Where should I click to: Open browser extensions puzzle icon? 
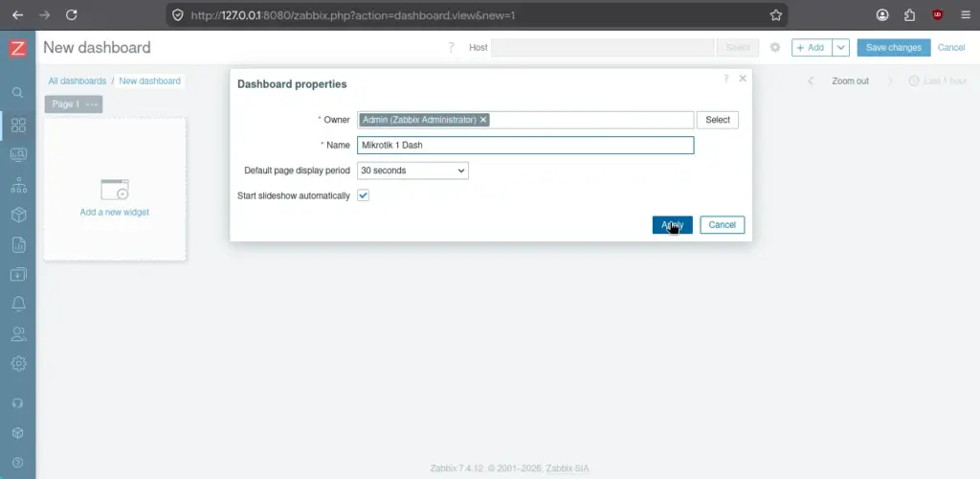click(910, 15)
